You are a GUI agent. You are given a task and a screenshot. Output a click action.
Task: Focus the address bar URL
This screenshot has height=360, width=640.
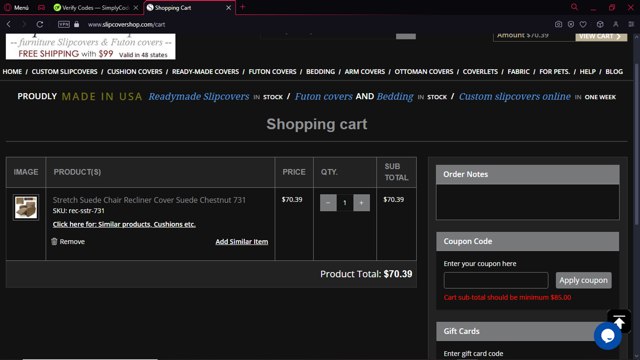pyautogui.click(x=127, y=24)
